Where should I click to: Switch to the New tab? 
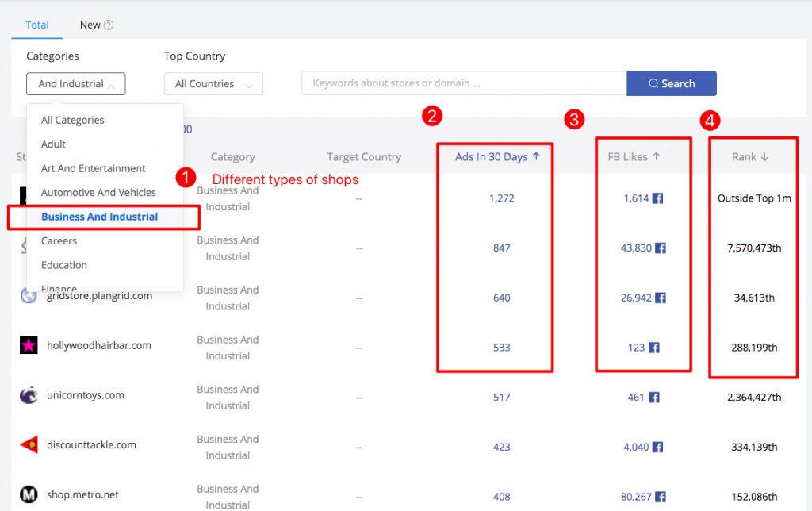pos(90,25)
